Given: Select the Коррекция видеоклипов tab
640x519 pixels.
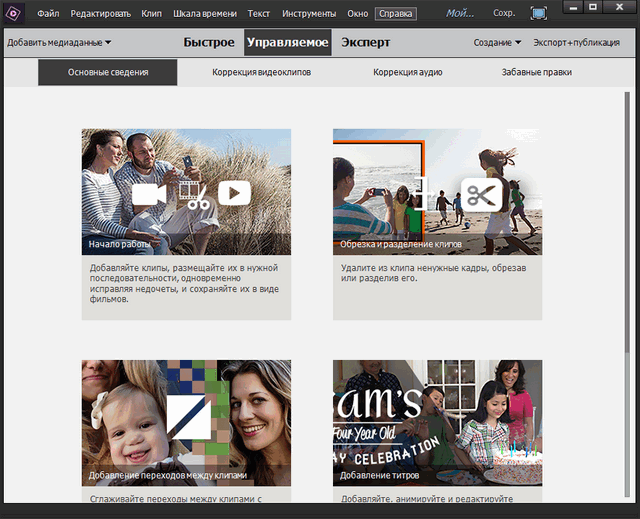Looking at the screenshot, I should 260,73.
